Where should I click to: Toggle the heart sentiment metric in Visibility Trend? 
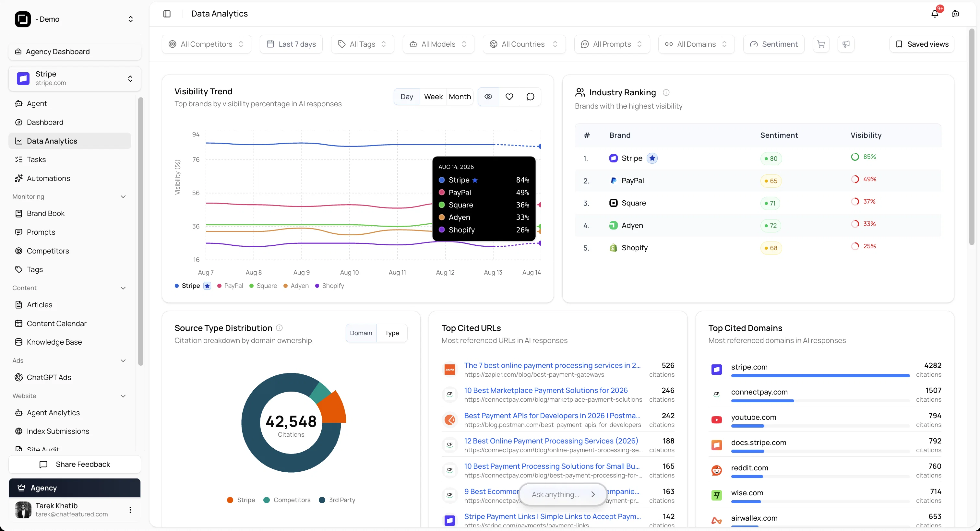click(x=509, y=97)
